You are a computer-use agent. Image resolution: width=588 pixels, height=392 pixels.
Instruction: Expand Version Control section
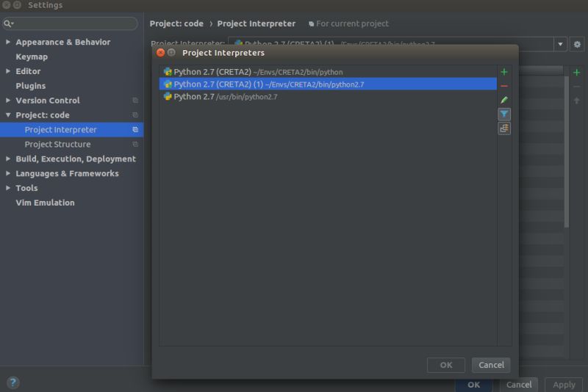8,101
